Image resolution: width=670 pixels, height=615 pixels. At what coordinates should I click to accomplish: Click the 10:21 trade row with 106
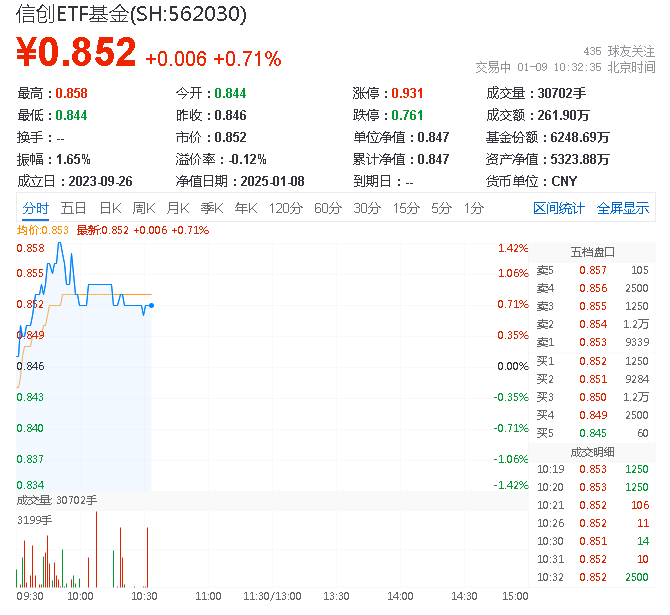[x=592, y=505]
